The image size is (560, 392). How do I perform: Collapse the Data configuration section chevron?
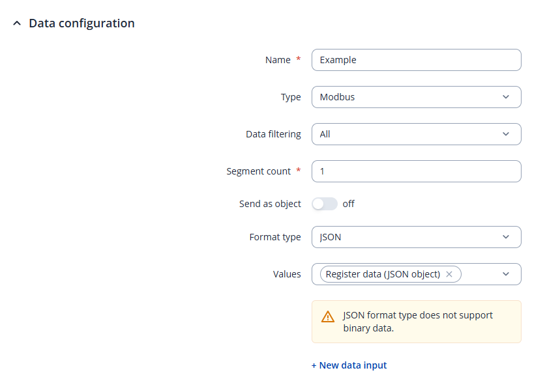point(16,23)
